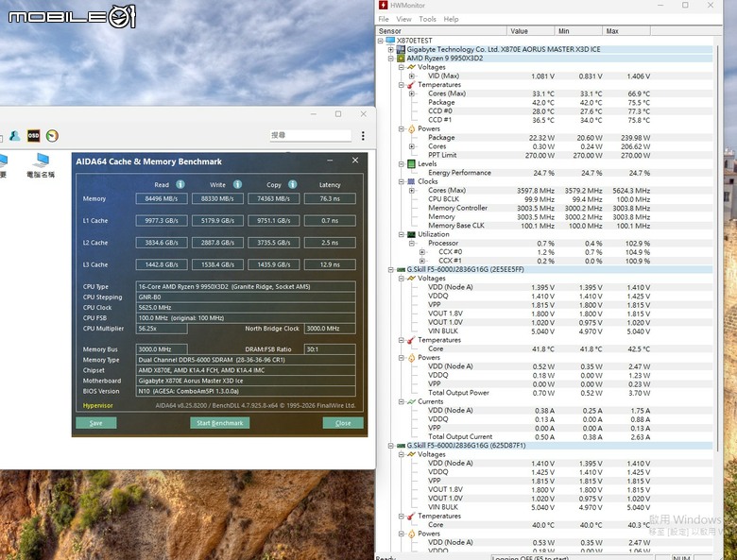Minimize the AIDA64 benchmark window
Screen dimensions: 737x560
(330, 161)
